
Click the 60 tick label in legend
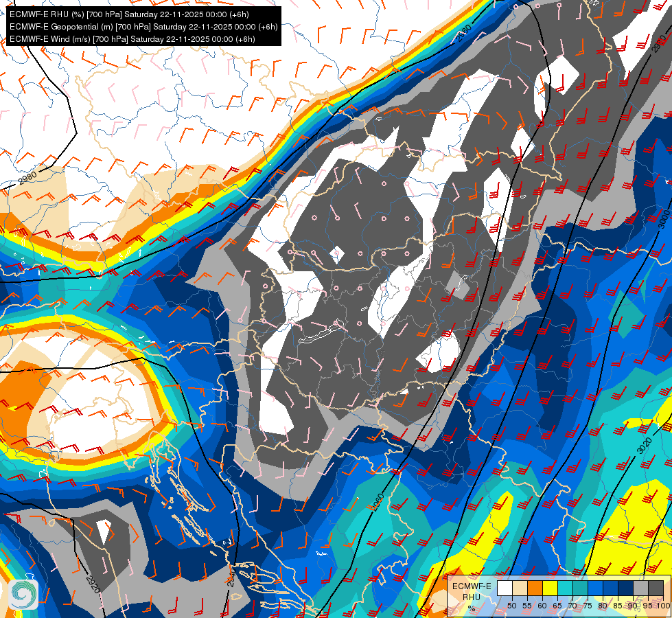[542, 606]
